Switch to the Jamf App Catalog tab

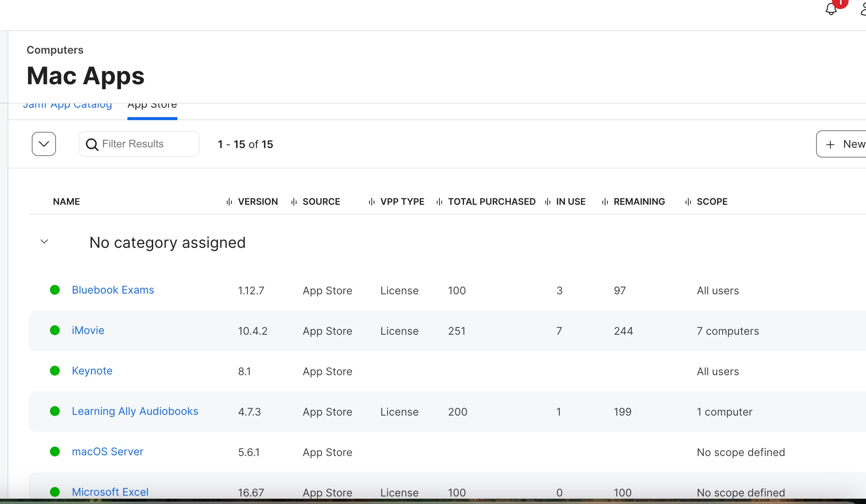pos(67,106)
